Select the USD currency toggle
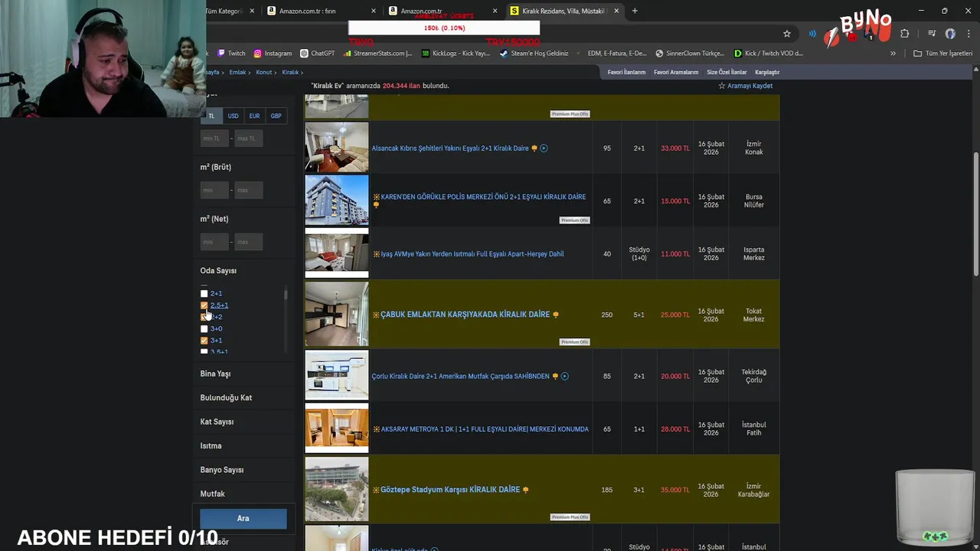The width and height of the screenshot is (980, 551). [x=233, y=116]
